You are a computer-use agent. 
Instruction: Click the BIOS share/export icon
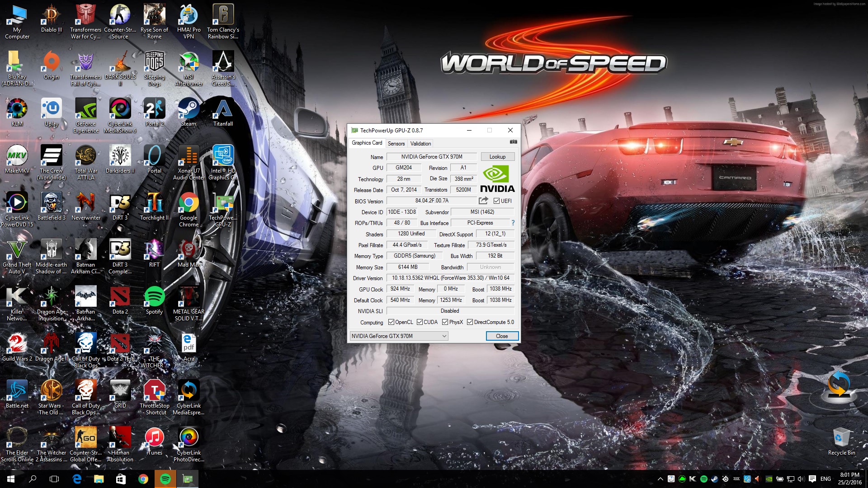click(x=483, y=201)
